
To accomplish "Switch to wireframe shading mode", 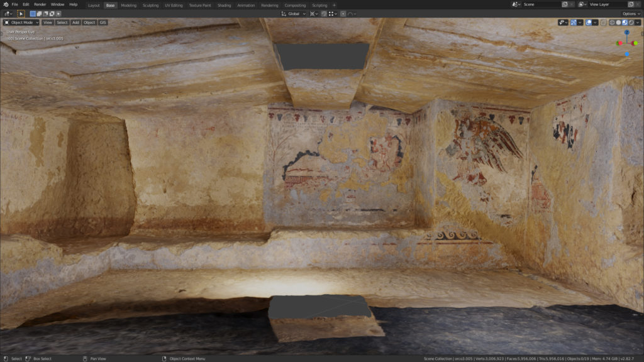I will tap(612, 23).
